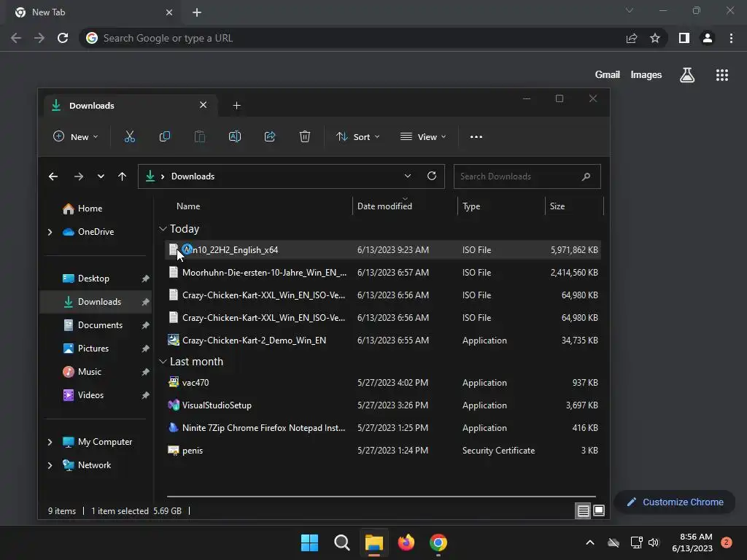Switch to large thumbnails view in status bar
The width and height of the screenshot is (747, 560).
(599, 510)
